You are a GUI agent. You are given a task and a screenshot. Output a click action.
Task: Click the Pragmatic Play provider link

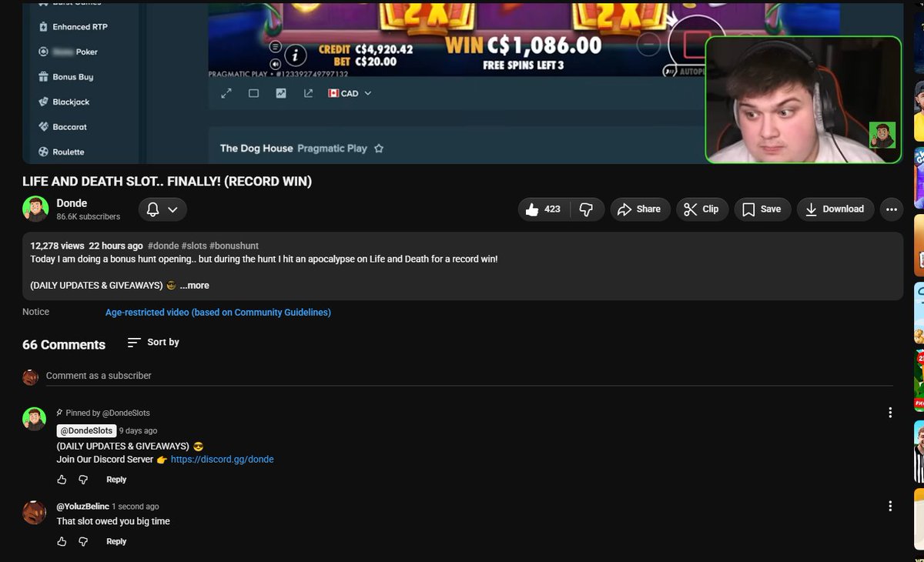332,148
